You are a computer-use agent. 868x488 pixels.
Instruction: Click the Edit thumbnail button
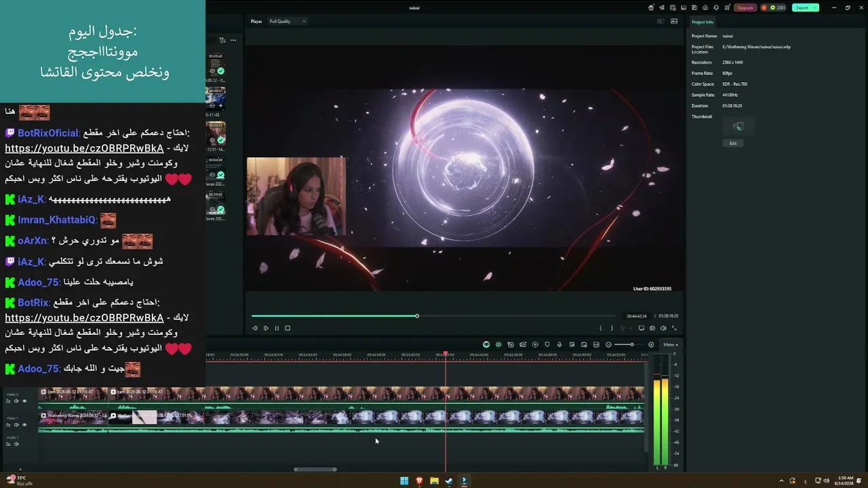(733, 143)
